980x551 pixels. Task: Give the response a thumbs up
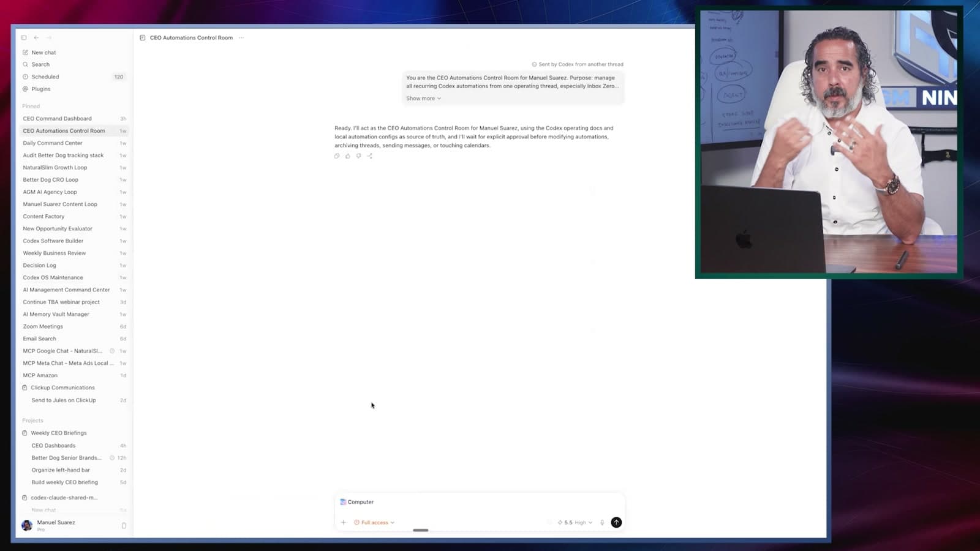348,156
